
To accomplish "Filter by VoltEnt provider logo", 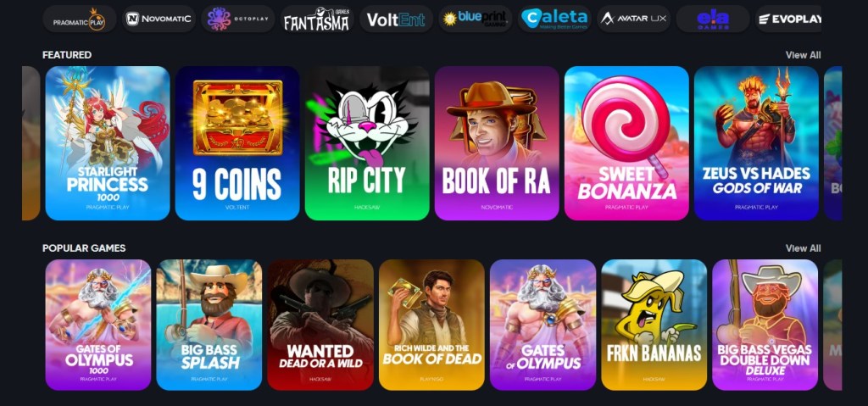I will [x=396, y=19].
